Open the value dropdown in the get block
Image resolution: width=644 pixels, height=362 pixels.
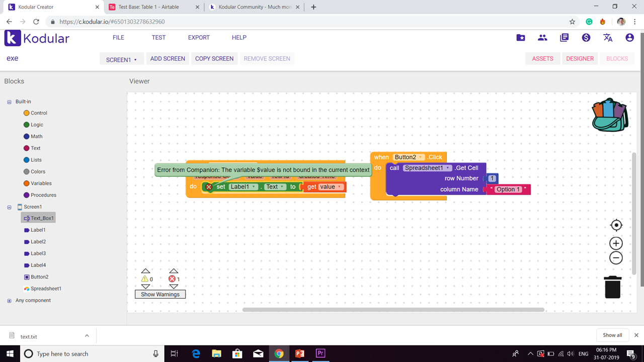331,187
